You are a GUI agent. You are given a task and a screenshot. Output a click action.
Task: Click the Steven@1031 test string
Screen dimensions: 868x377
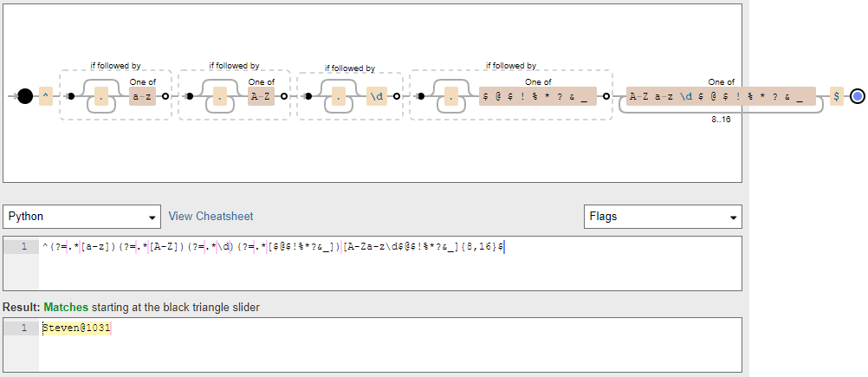click(x=77, y=328)
